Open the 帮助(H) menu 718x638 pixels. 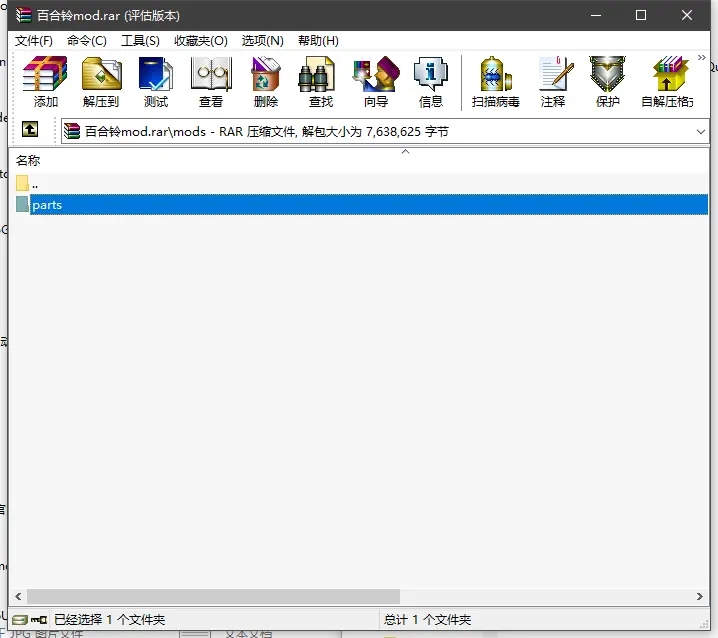coord(318,41)
